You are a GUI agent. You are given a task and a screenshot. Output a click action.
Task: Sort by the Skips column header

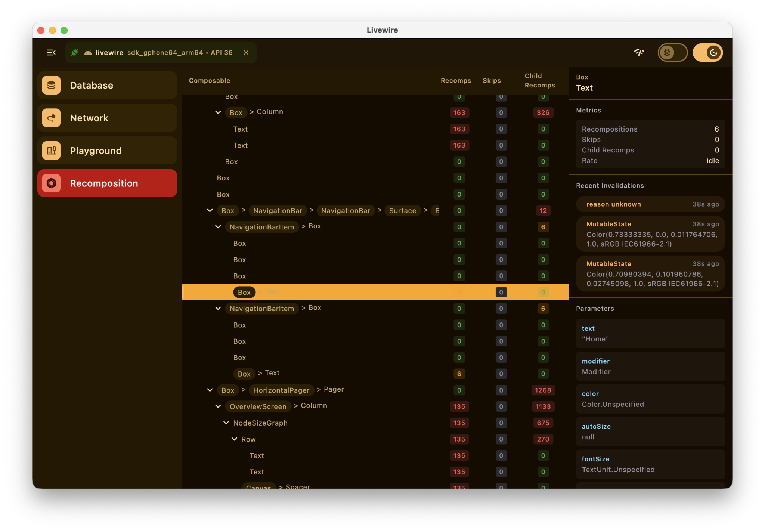click(492, 81)
